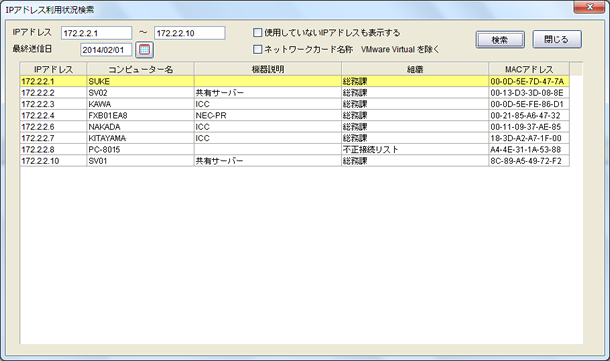Select 共有サーバー description in SV02 row
610x361 pixels.
click(x=268, y=93)
